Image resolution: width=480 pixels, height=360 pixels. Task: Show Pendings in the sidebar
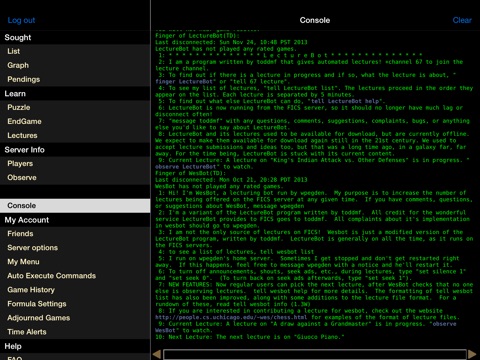(x=75, y=79)
